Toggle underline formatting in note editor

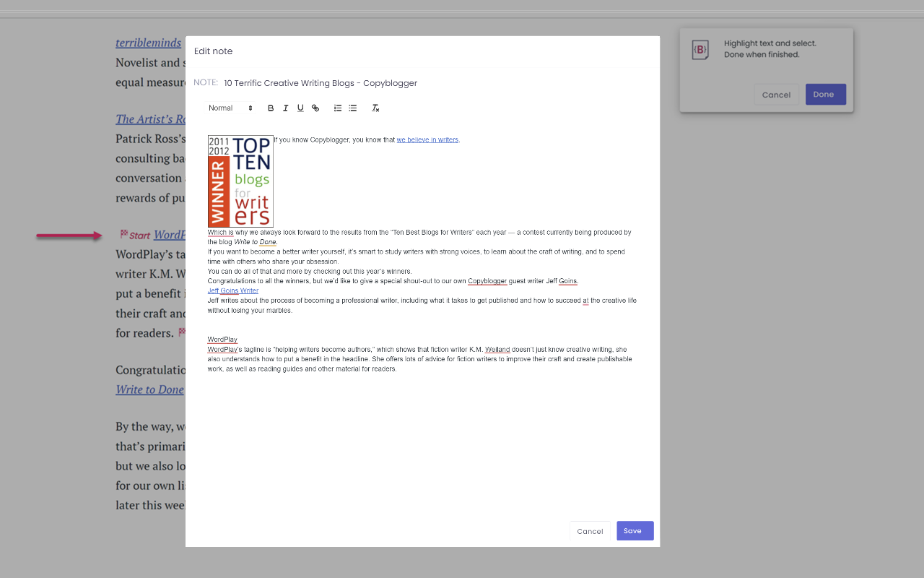point(300,108)
